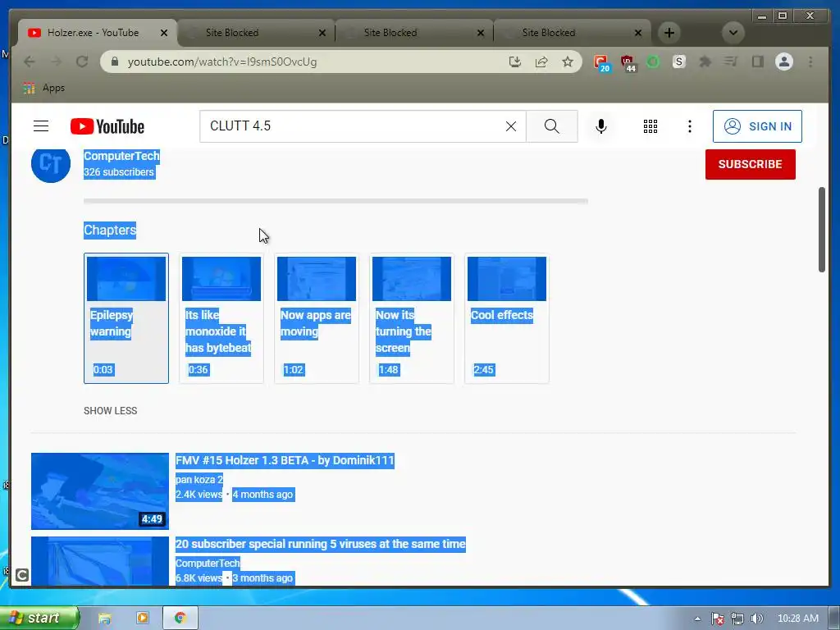Launch the media player from the taskbar
Screen dimensions: 840x630
point(143,619)
